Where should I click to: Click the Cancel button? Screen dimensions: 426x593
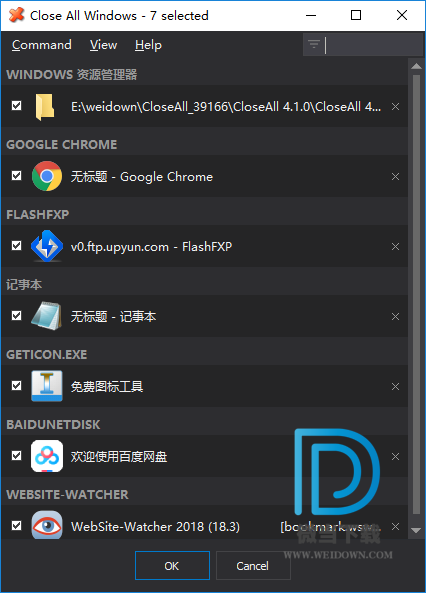click(253, 566)
